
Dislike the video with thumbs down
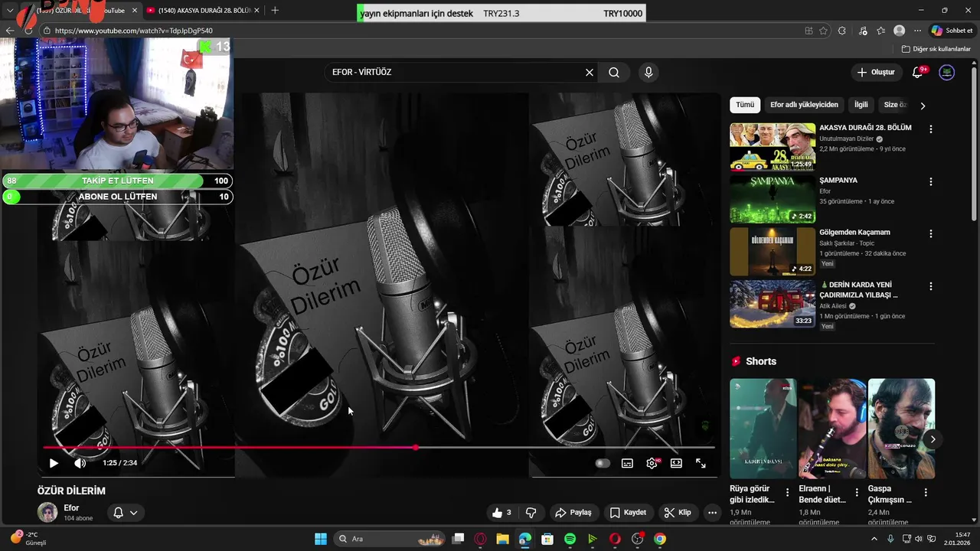tap(531, 513)
